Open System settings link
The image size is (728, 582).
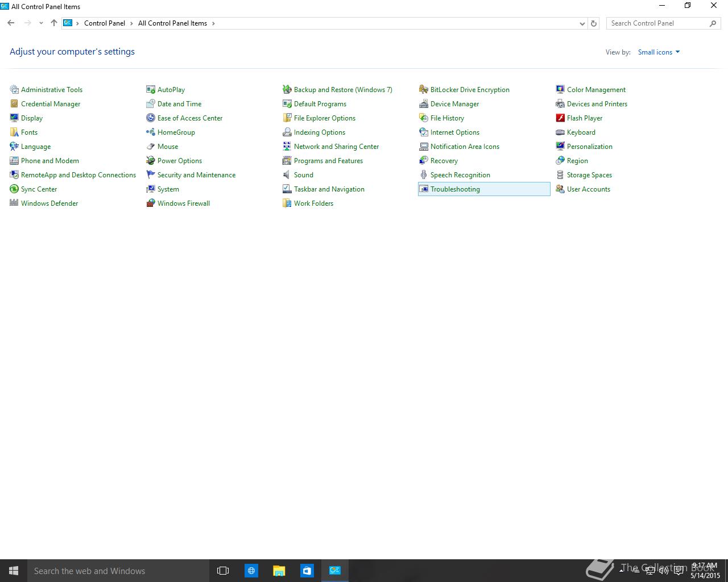(x=168, y=189)
